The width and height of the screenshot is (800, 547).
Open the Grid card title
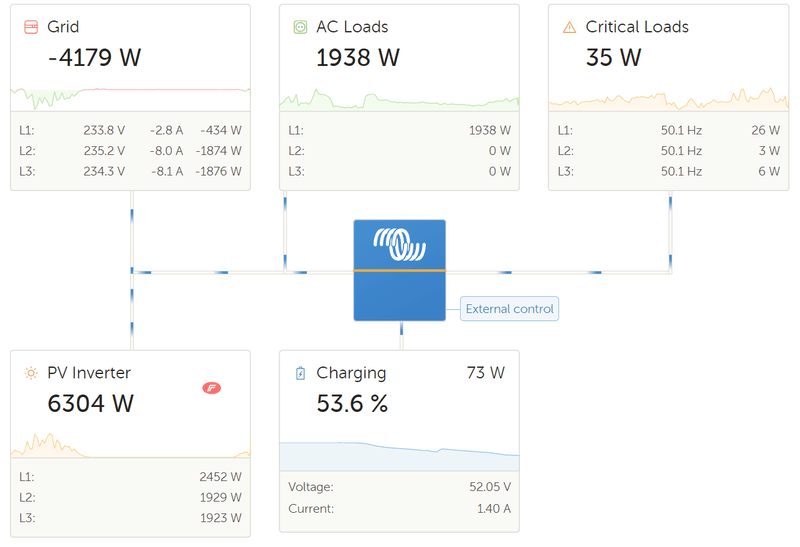[x=63, y=27]
